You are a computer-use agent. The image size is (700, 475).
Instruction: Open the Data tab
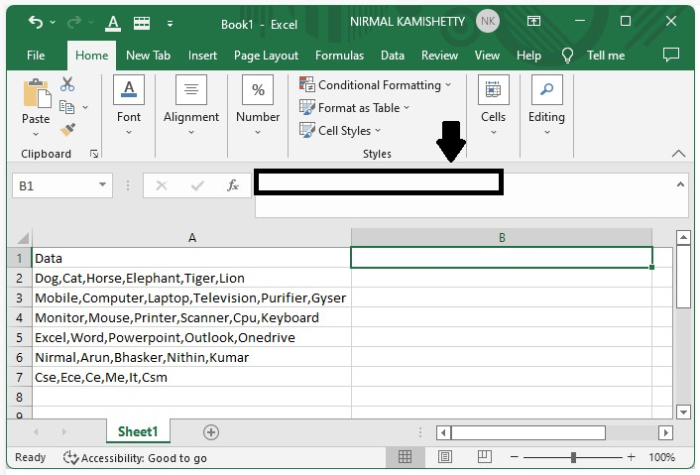coord(392,55)
